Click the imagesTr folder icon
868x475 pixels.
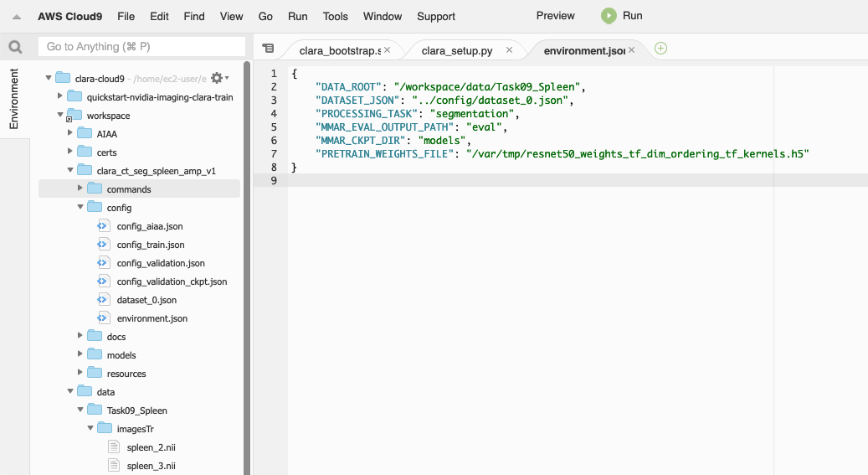click(x=105, y=428)
